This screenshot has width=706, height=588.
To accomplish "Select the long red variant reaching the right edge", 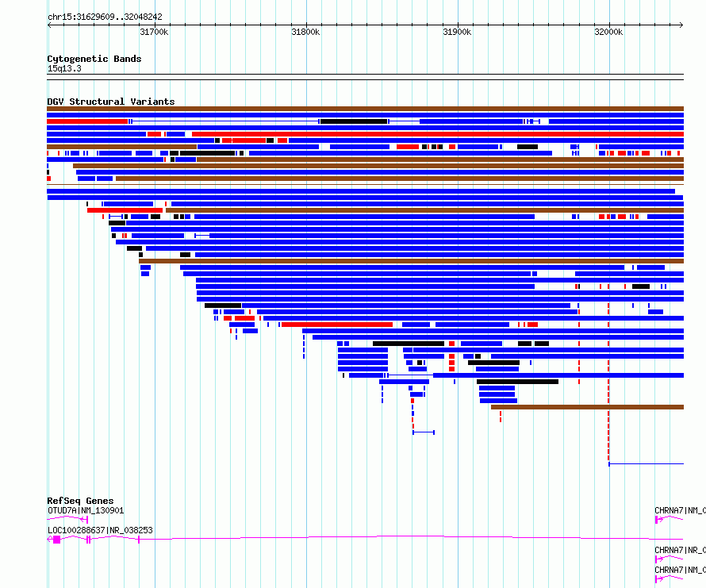I will [438, 134].
